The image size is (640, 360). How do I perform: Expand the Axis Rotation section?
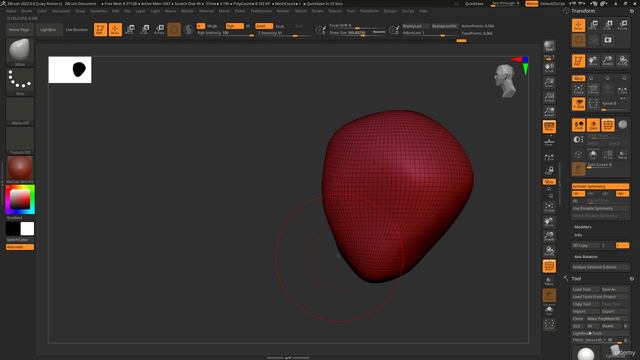(x=586, y=257)
